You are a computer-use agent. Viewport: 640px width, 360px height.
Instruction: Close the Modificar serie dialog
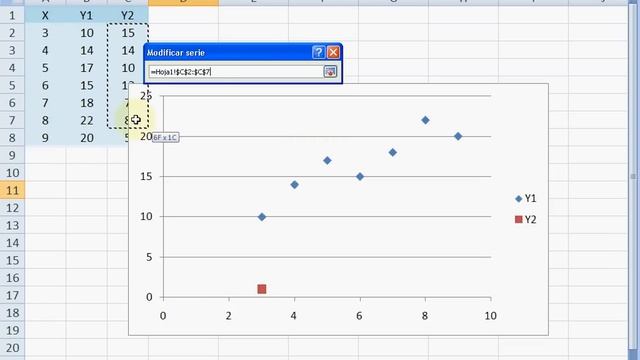pyautogui.click(x=333, y=52)
